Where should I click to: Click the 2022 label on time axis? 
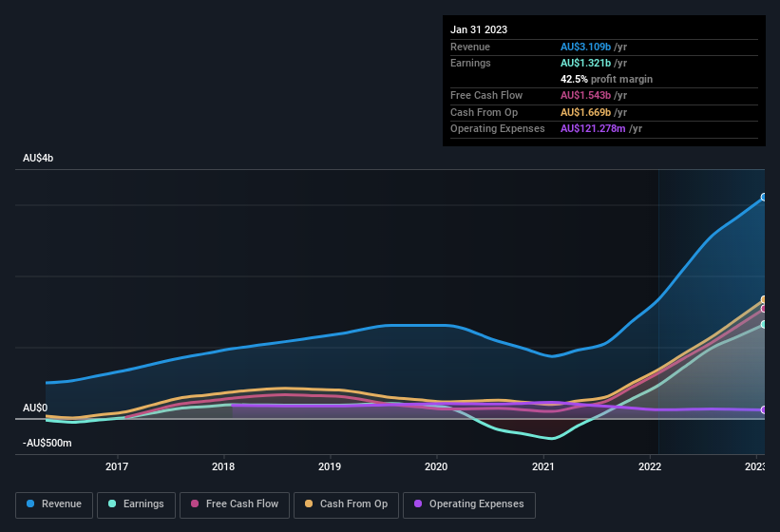(x=650, y=466)
